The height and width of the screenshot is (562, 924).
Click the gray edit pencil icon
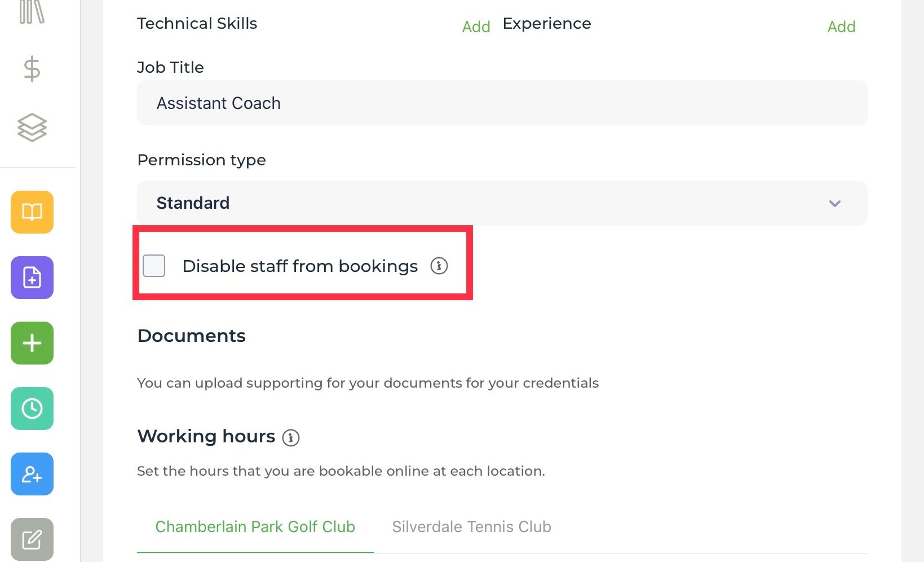pyautogui.click(x=32, y=539)
